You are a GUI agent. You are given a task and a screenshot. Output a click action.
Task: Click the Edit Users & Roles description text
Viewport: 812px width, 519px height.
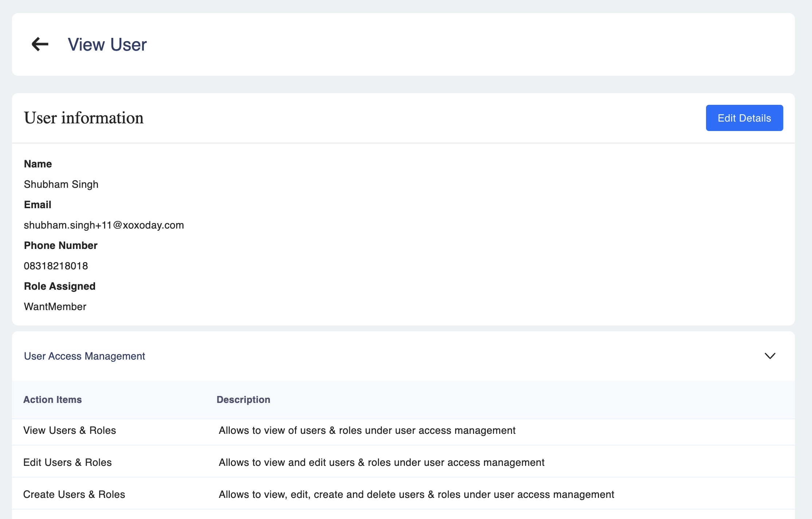pos(381,462)
